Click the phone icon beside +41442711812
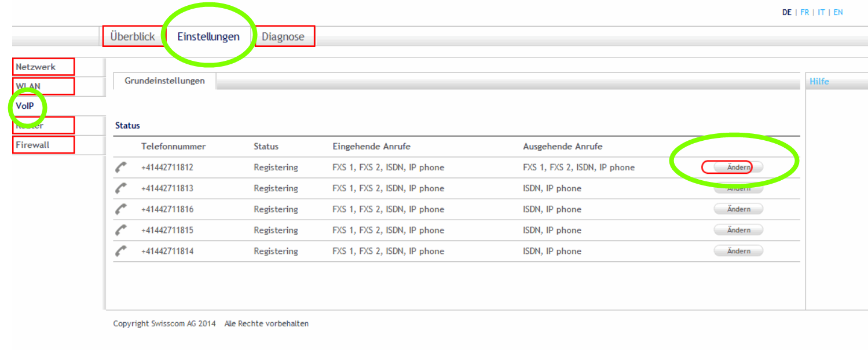This screenshot has width=868, height=350. pyautogui.click(x=120, y=167)
